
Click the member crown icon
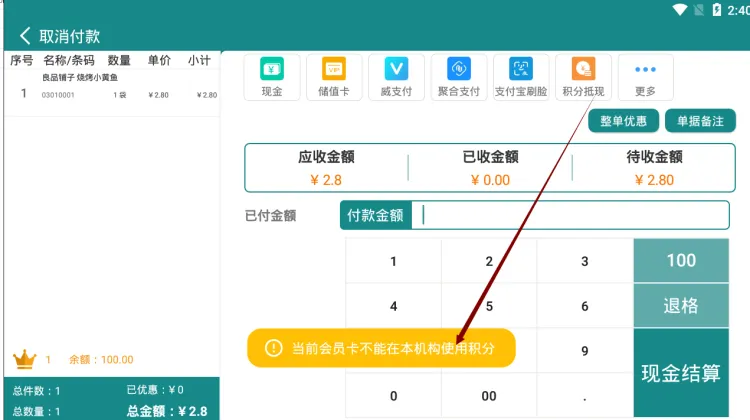pos(24,359)
